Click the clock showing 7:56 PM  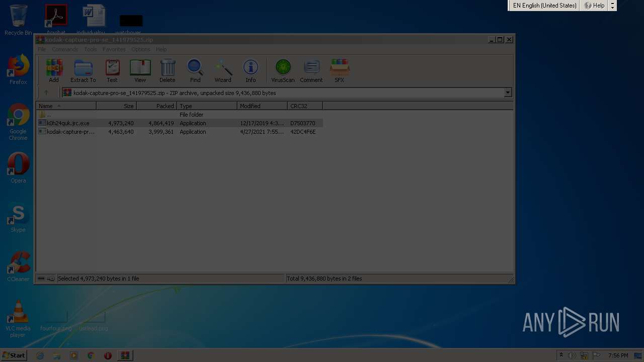pos(618,355)
